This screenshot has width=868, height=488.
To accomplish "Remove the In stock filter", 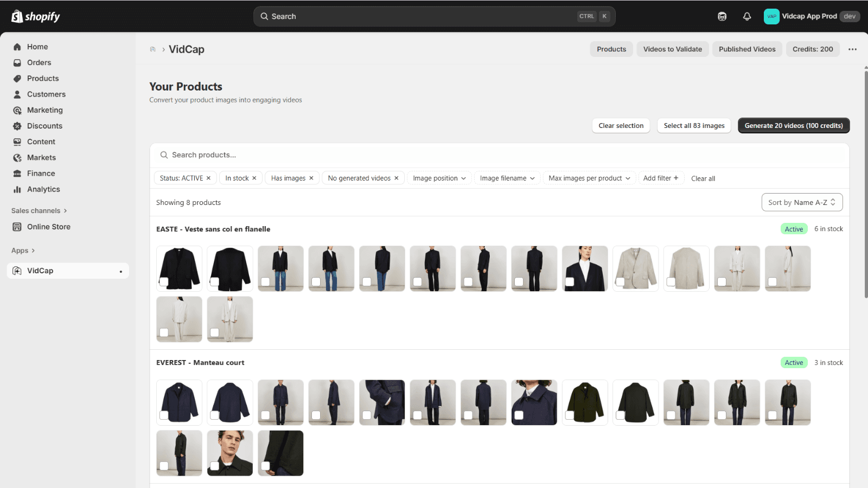I will point(254,178).
